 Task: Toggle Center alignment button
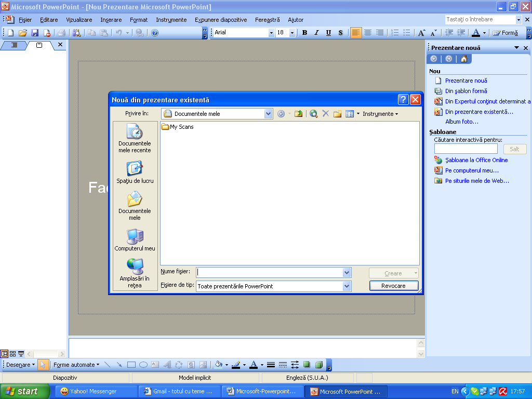point(368,33)
